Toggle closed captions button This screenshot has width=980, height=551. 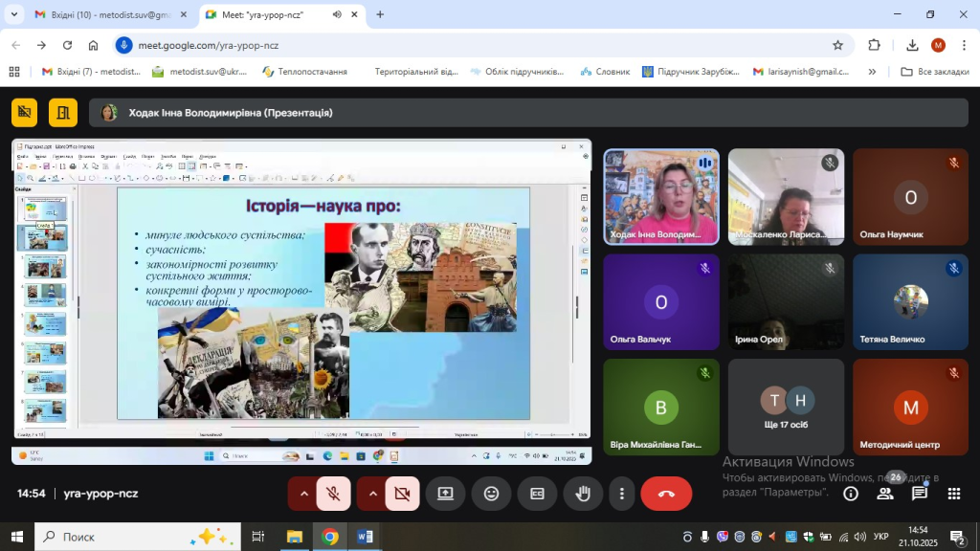click(537, 494)
